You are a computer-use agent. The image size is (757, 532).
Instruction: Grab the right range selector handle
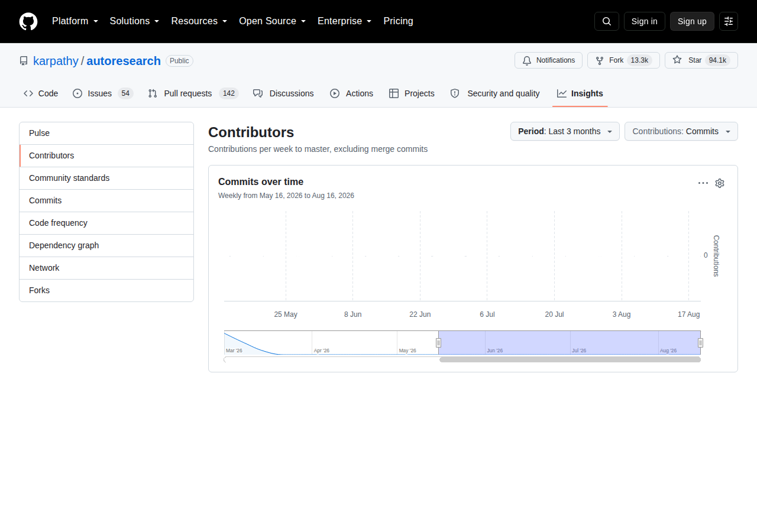(700, 343)
